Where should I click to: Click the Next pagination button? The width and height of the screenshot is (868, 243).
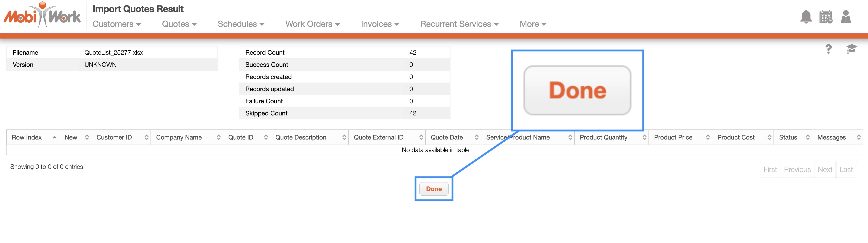825,169
